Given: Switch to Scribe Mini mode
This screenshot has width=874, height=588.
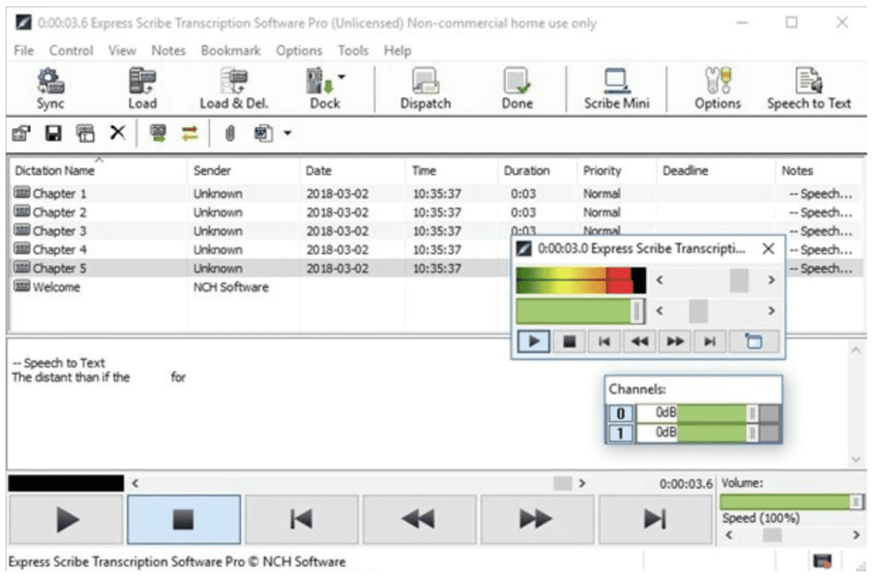Looking at the screenshot, I should 616,88.
